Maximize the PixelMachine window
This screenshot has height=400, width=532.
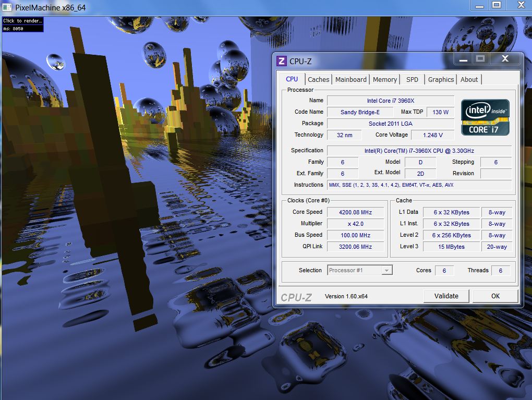pyautogui.click(x=497, y=5)
